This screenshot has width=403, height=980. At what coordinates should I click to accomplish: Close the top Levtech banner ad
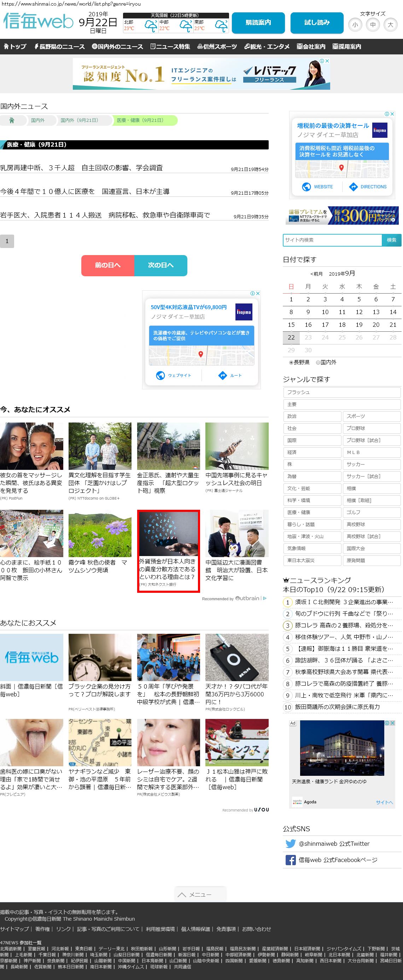[327, 61]
